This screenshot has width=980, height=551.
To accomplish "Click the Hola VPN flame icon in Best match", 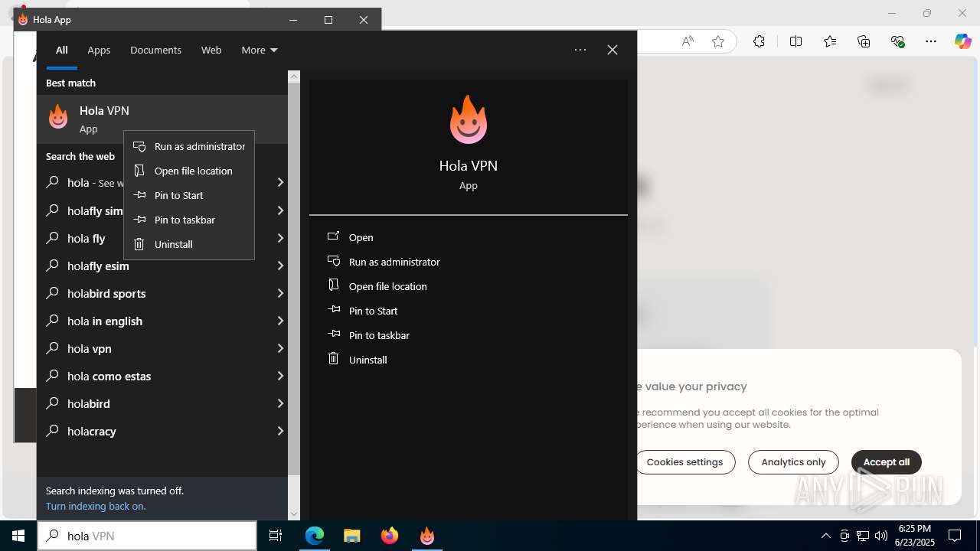I will click(58, 118).
